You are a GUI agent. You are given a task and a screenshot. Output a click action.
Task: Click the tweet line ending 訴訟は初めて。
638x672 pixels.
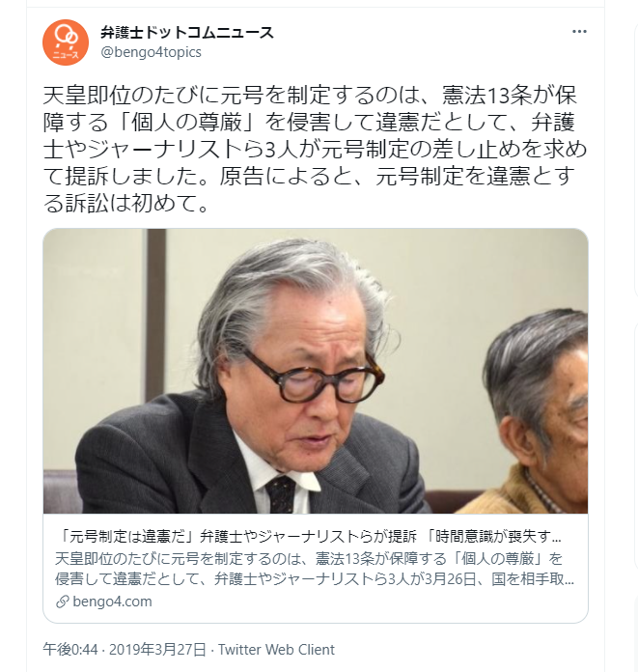pyautogui.click(x=126, y=203)
